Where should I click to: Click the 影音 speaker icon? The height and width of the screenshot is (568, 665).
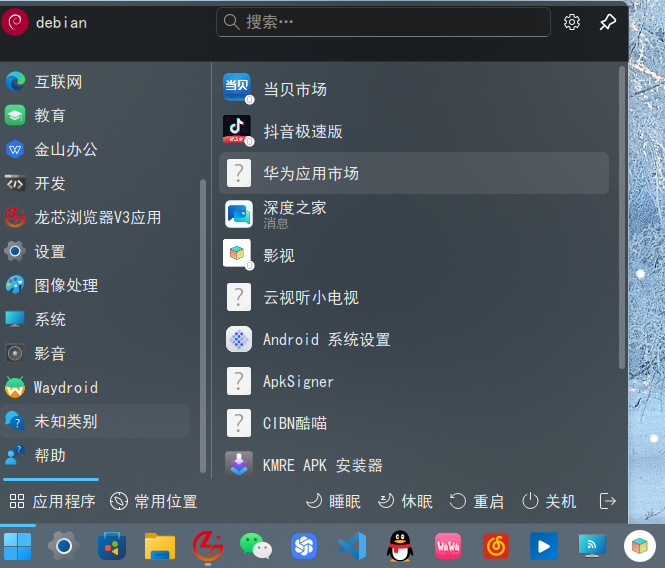(15, 353)
